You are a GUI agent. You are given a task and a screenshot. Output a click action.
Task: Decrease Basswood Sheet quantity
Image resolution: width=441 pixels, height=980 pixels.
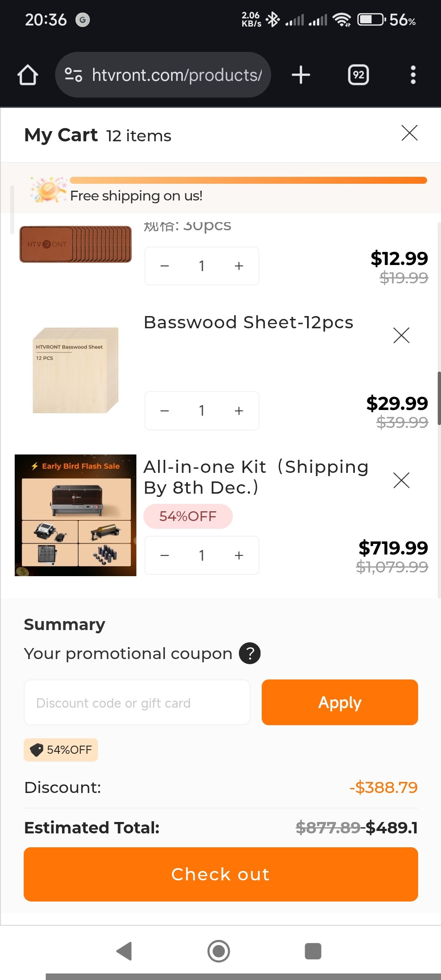pos(165,411)
